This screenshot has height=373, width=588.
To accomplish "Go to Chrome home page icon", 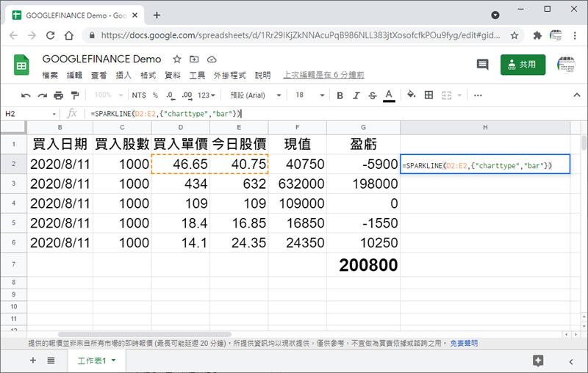I will point(69,35).
